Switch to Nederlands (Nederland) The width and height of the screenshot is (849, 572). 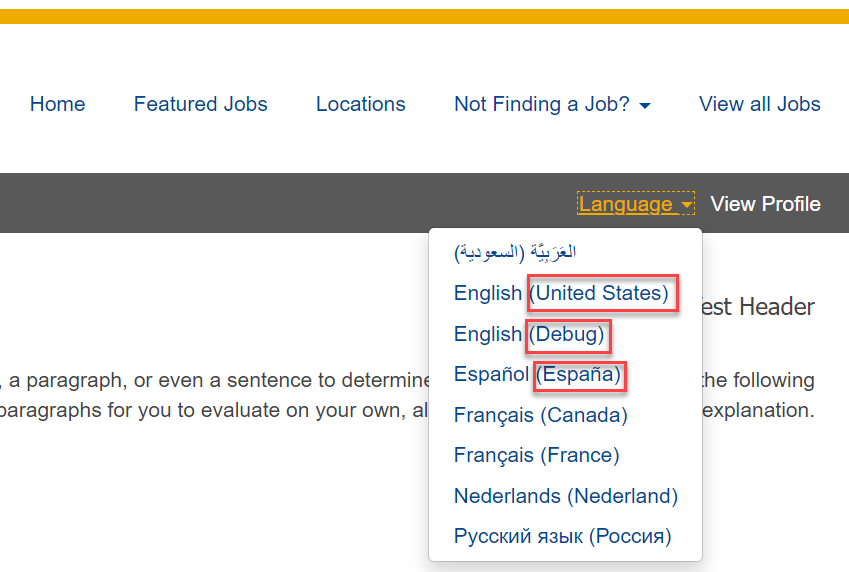coord(566,496)
